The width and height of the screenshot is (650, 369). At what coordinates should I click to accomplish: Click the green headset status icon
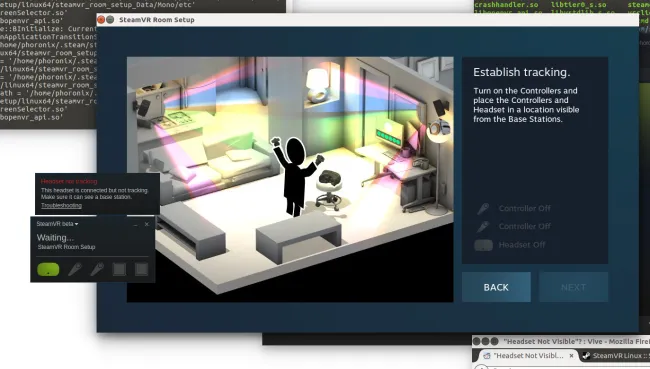(x=49, y=269)
